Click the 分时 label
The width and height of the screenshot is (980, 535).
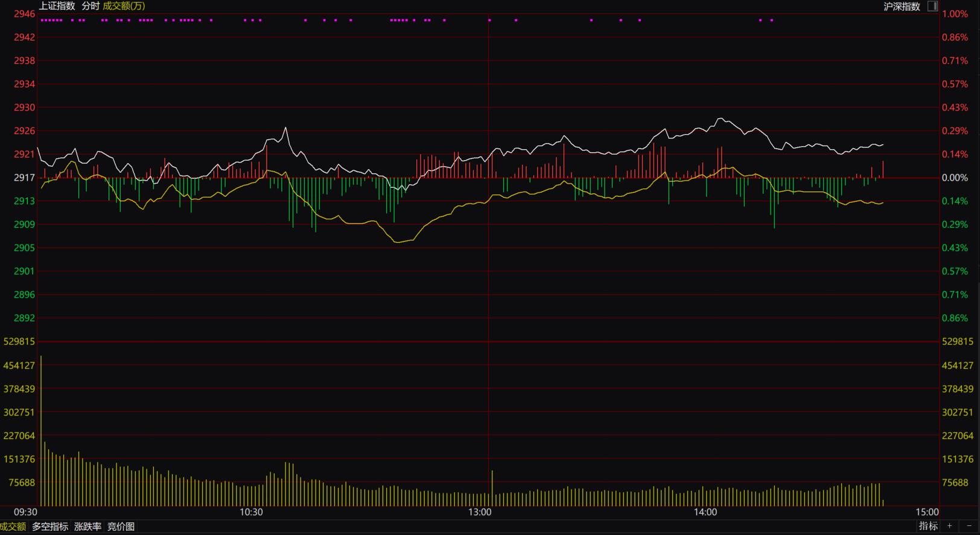click(91, 5)
